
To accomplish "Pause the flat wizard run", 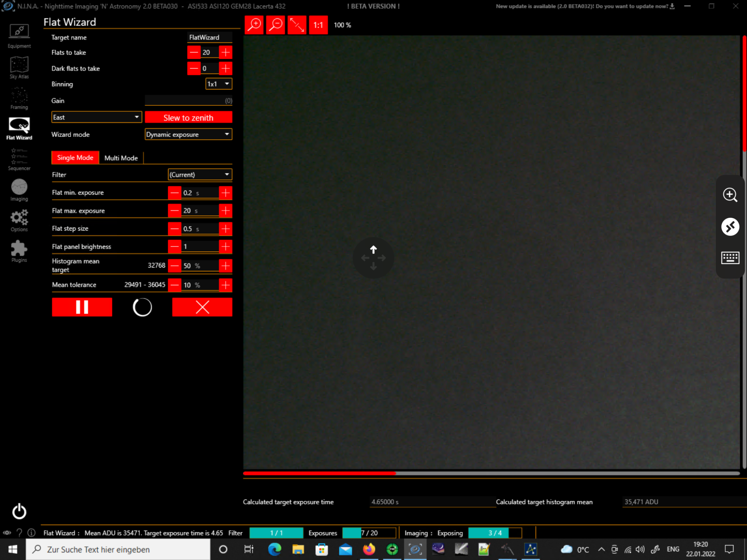I will [82, 307].
